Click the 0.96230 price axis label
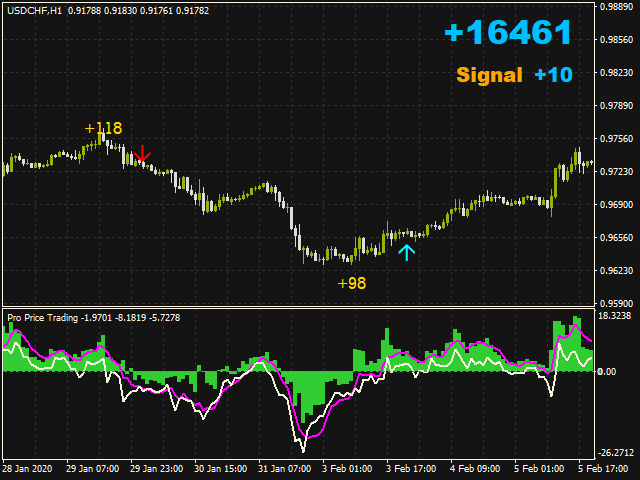This screenshot has width=640, height=480. [x=616, y=271]
